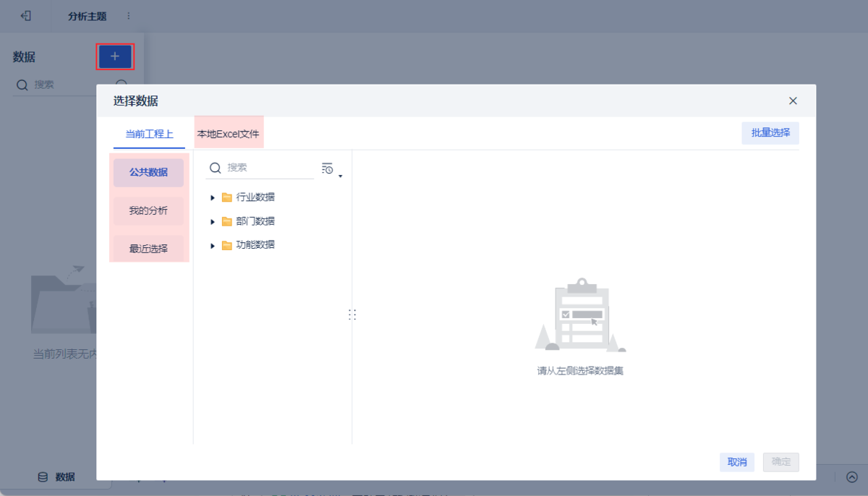The height and width of the screenshot is (496, 868).
Task: Switch to the 本地Excel文件 tab
Action: pyautogui.click(x=229, y=134)
